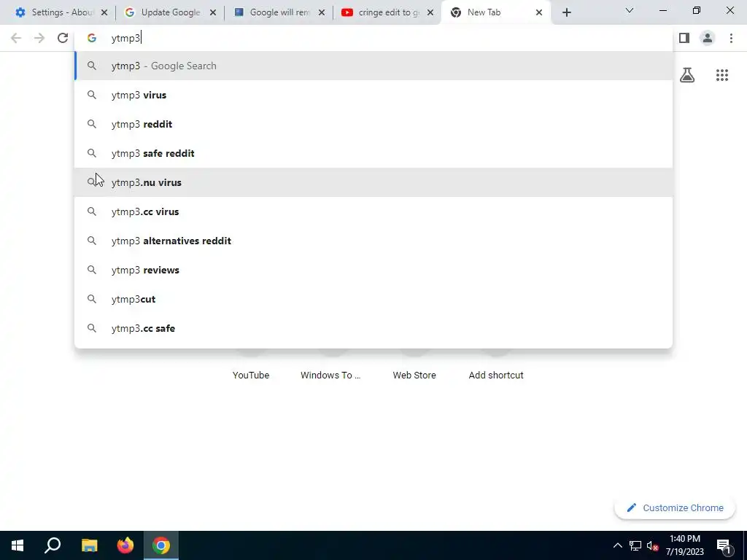This screenshot has width=747, height=560.
Task: Open the side panel icon
Action: point(684,38)
